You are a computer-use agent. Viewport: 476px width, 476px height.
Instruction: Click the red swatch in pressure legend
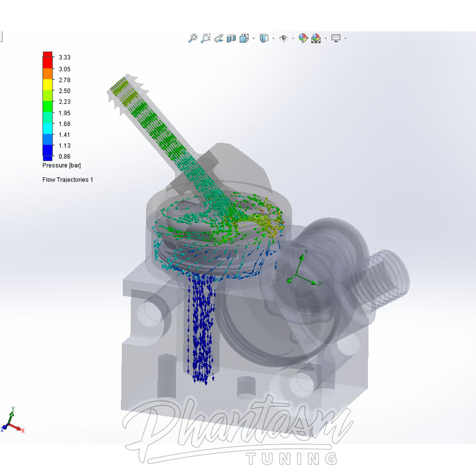[x=48, y=60]
